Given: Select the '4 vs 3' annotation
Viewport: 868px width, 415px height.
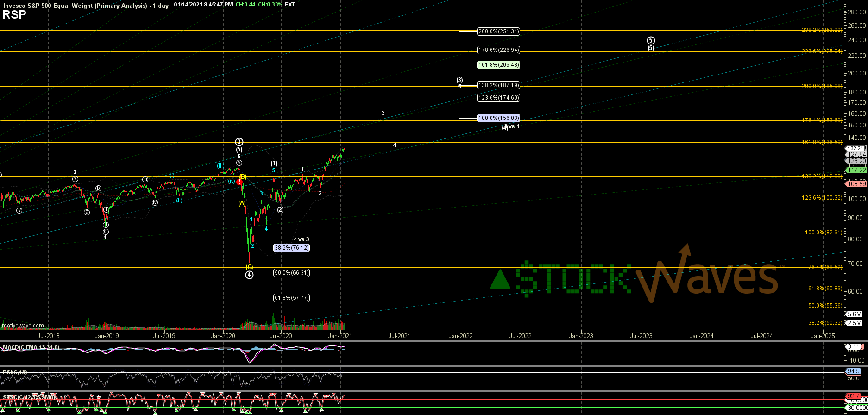Looking at the screenshot, I should click(302, 239).
